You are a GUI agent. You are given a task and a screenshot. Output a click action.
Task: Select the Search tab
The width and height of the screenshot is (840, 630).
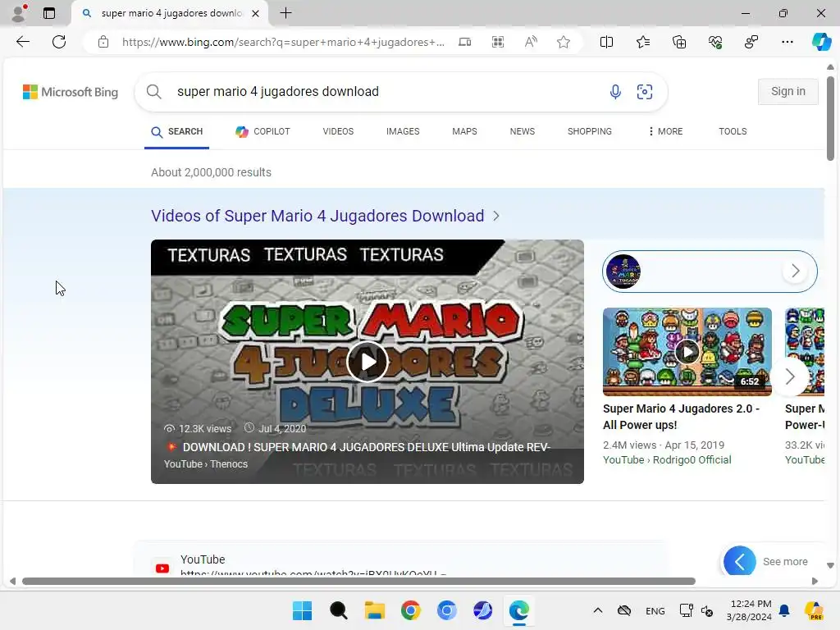(177, 132)
